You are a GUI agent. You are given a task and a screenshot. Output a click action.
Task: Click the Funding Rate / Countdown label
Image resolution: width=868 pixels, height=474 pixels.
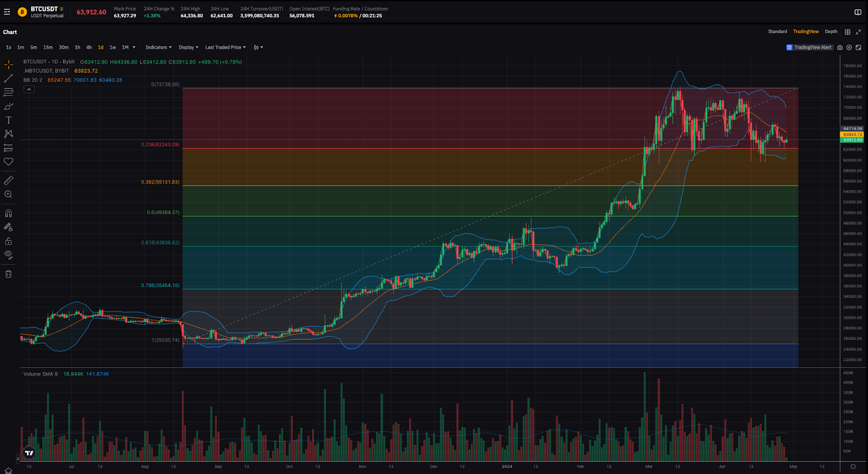360,9
